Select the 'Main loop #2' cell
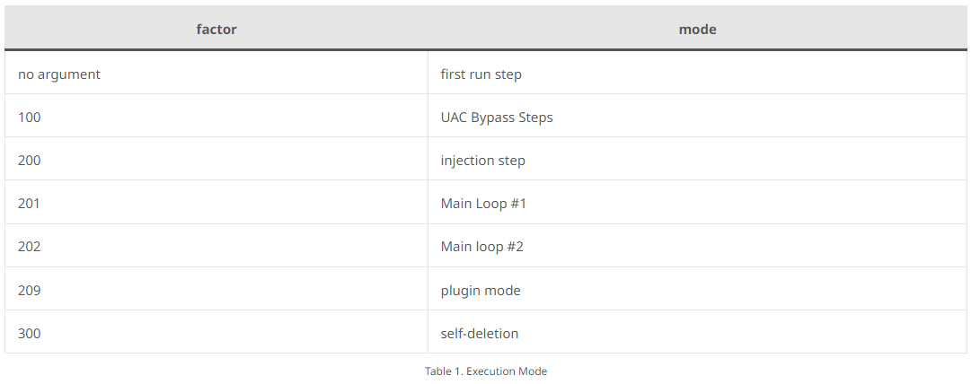 click(697, 246)
